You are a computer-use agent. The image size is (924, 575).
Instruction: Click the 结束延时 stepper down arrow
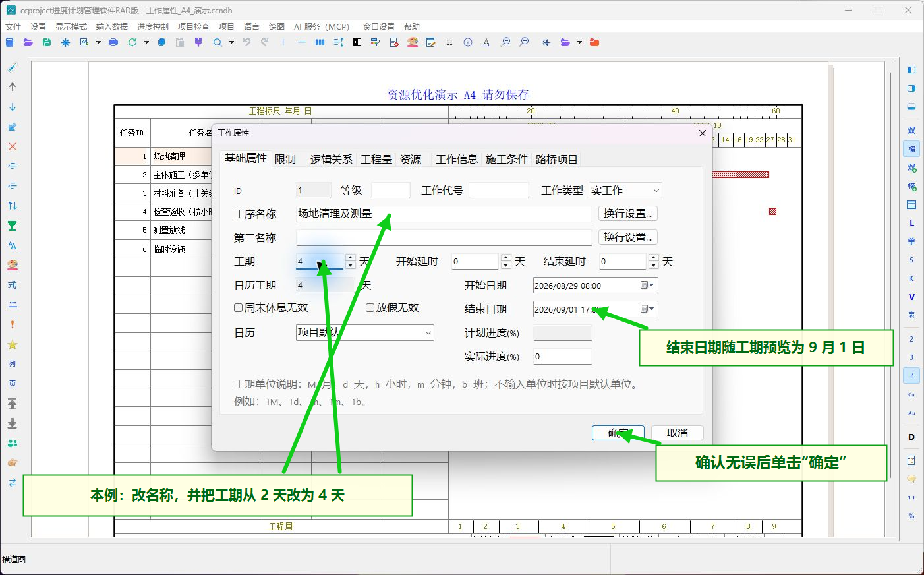(x=654, y=266)
